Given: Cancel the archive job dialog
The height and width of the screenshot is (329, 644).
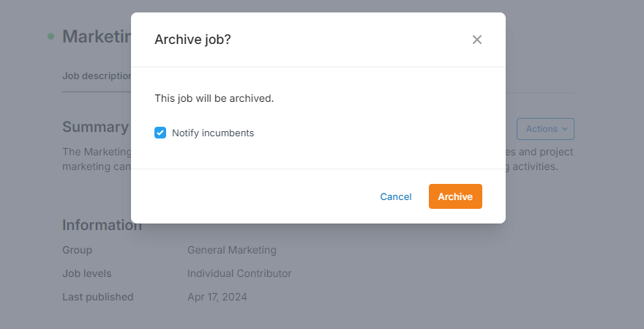Looking at the screenshot, I should [396, 196].
